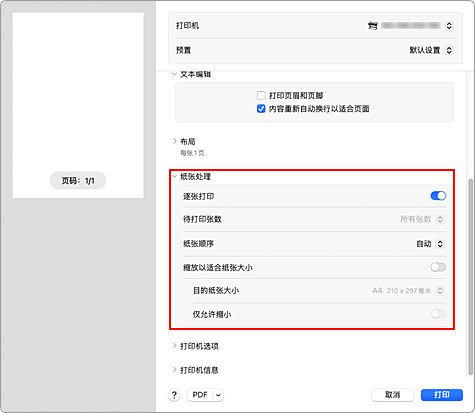Click the 目的纸张大小 label

216,291
